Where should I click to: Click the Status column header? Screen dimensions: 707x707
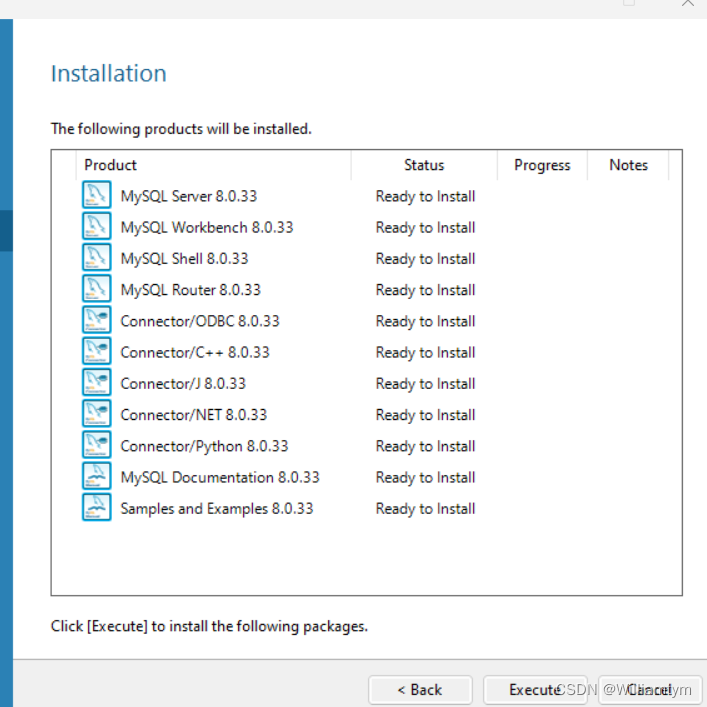424,165
